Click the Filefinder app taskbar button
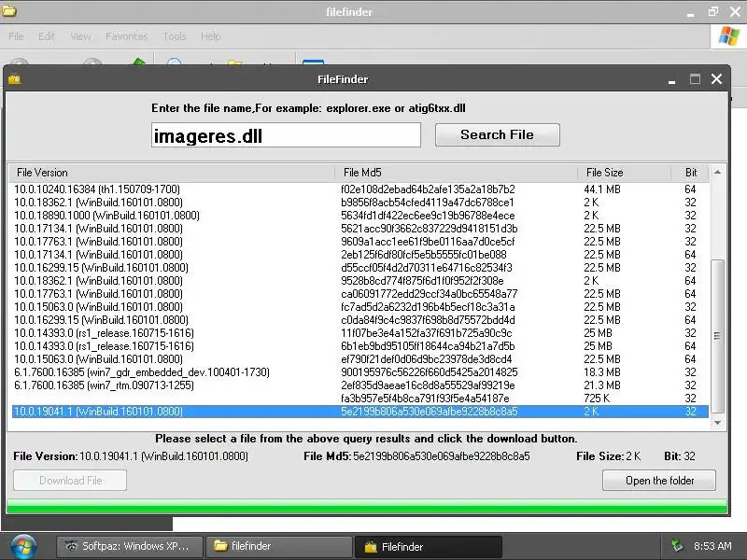The image size is (747, 560). coord(429,547)
